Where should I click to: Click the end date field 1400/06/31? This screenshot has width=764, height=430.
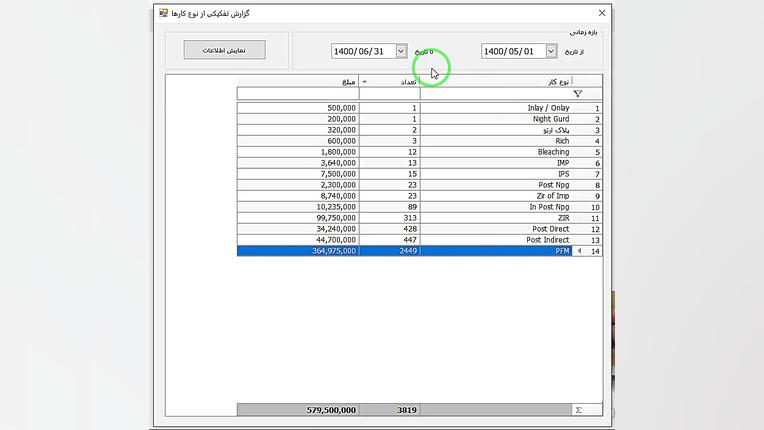pyautogui.click(x=363, y=51)
